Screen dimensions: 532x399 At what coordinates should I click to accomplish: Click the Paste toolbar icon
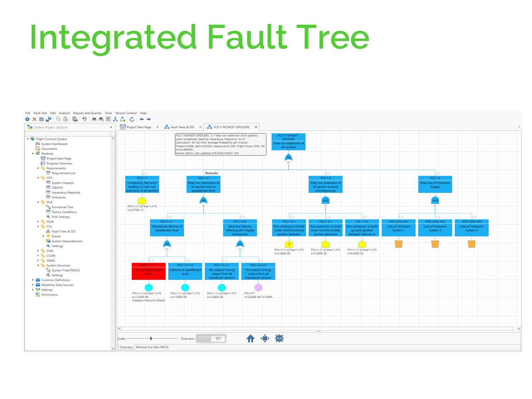pos(65,119)
